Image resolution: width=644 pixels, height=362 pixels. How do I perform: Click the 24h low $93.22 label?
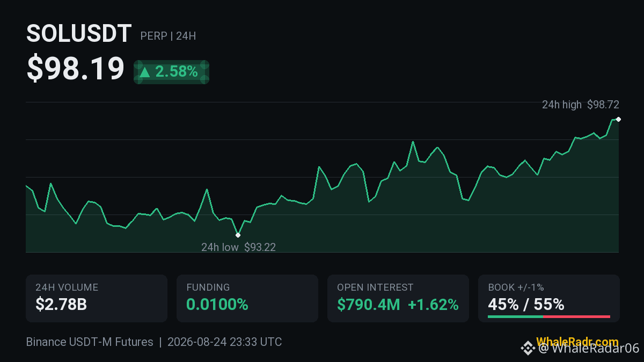[x=238, y=247]
